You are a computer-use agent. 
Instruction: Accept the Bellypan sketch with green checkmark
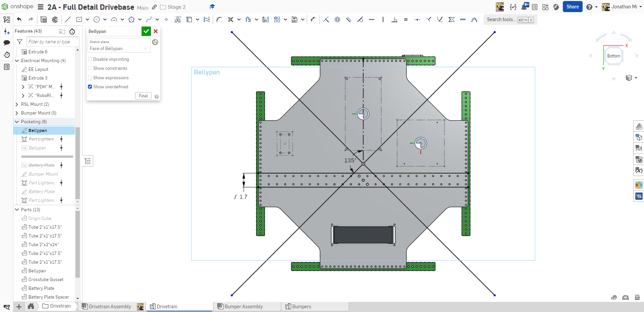click(146, 31)
